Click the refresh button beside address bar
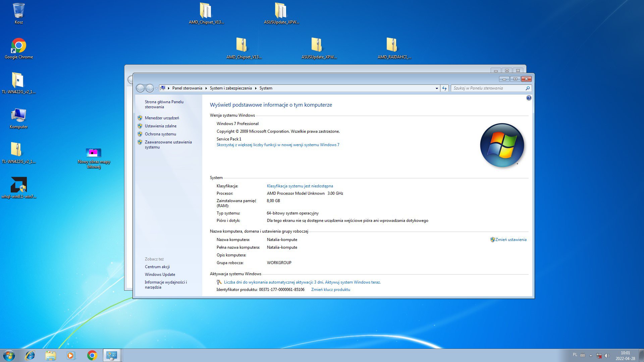This screenshot has width=644, height=362. (444, 88)
